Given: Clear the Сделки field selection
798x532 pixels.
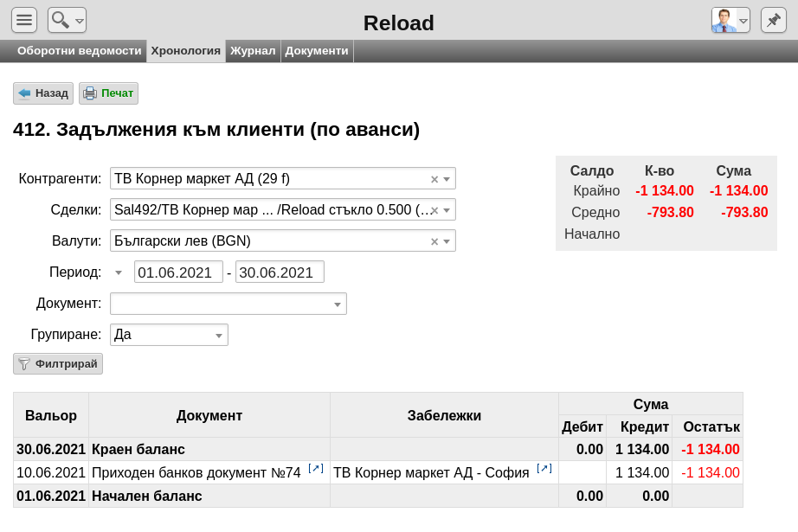Looking at the screenshot, I should click(x=434, y=210).
